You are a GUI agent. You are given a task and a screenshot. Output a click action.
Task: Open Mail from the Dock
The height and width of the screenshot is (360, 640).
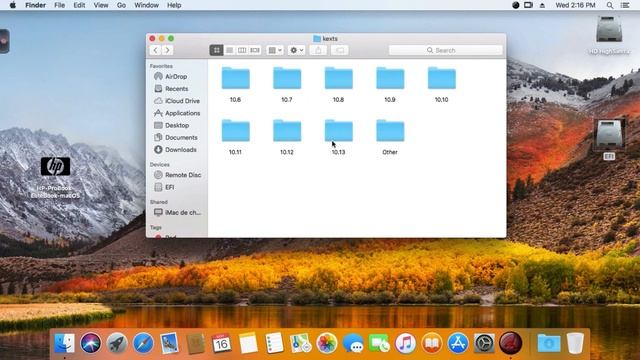point(169,343)
